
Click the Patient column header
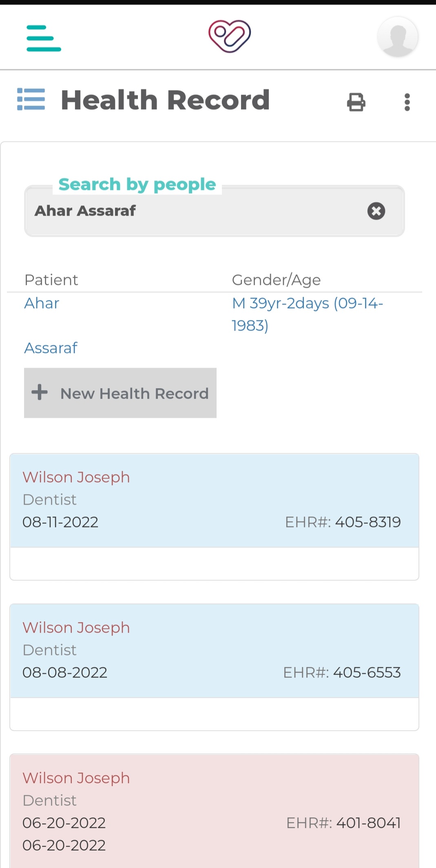click(51, 280)
